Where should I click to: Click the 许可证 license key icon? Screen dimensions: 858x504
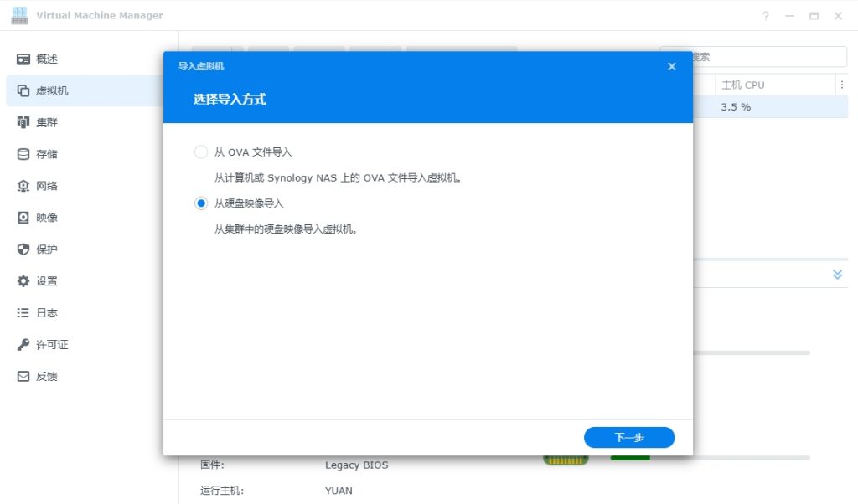pyautogui.click(x=23, y=345)
